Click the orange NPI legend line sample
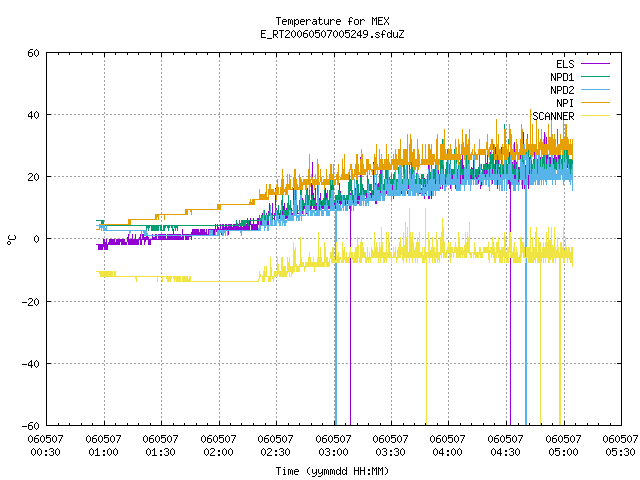The image size is (640, 480). point(595,103)
